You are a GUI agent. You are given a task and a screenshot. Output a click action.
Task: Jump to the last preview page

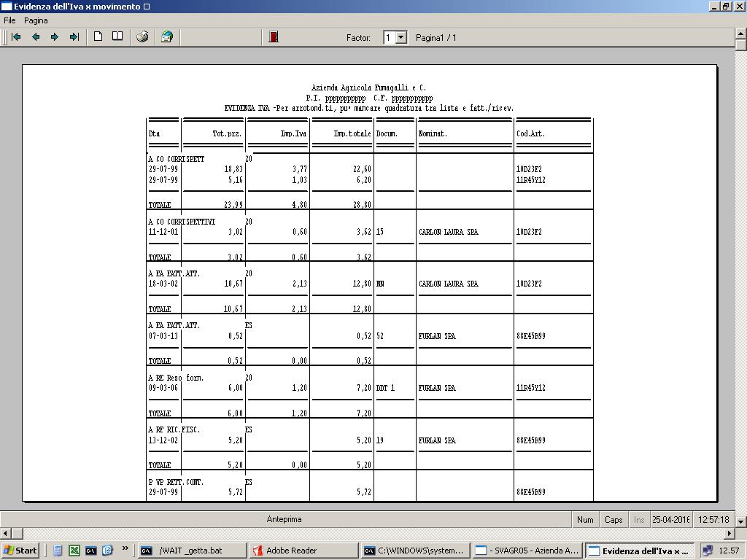[x=74, y=37]
